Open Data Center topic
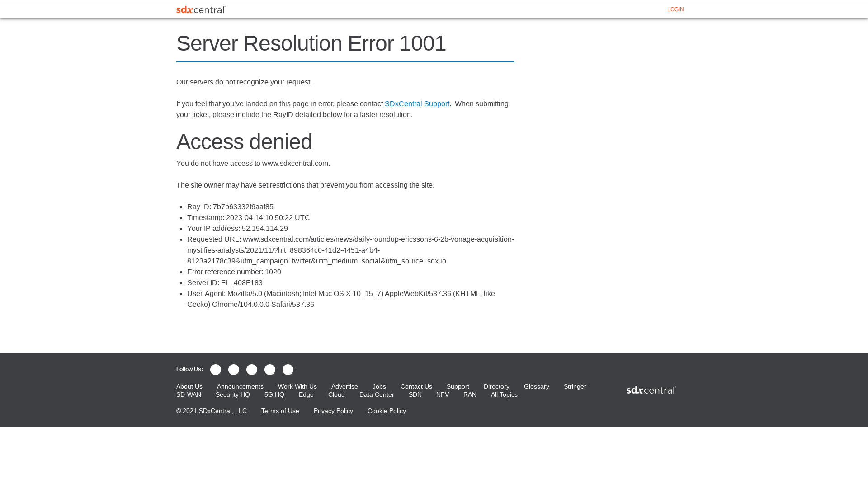 377,394
